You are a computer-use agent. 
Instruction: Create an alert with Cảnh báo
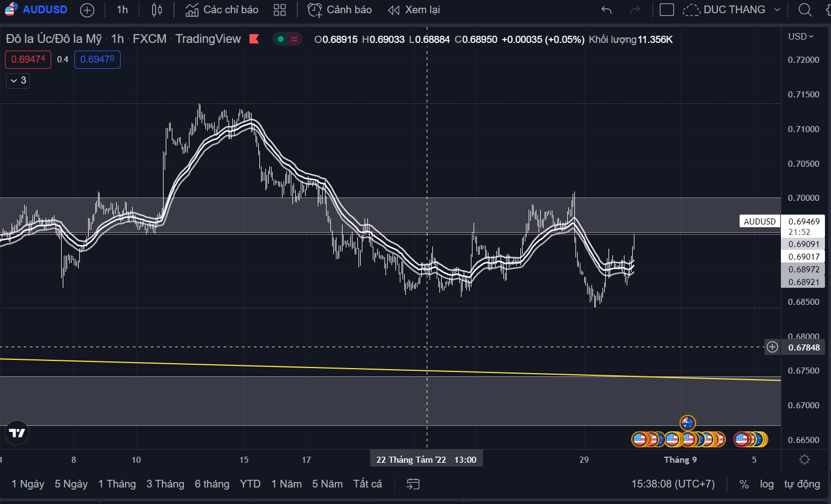coord(340,10)
